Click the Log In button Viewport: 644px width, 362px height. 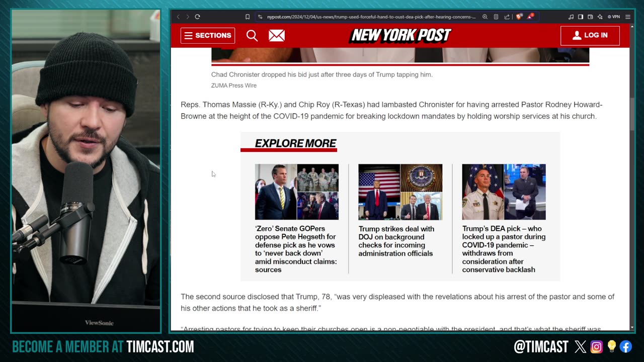590,35
